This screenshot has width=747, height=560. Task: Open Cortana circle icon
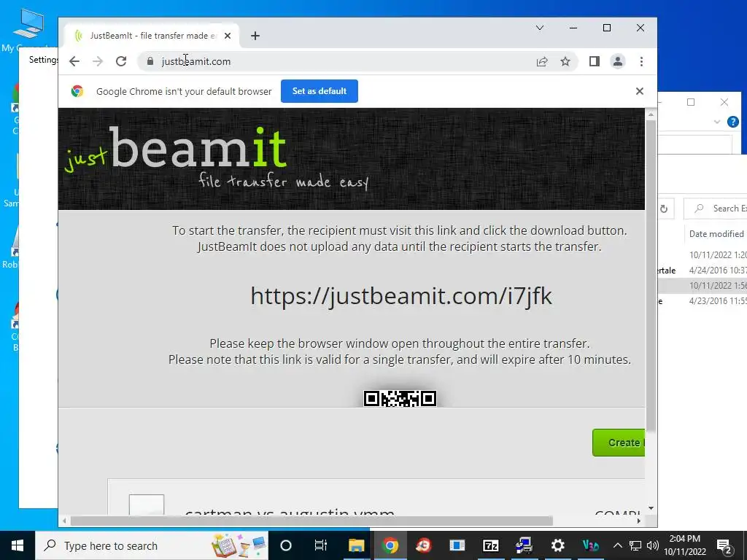point(286,545)
